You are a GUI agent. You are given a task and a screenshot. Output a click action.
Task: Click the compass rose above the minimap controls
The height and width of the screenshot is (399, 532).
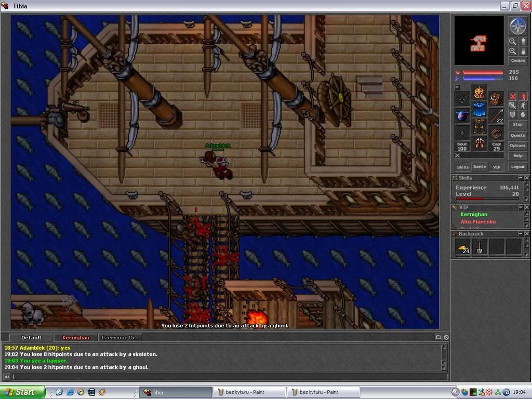pyautogui.click(x=517, y=26)
